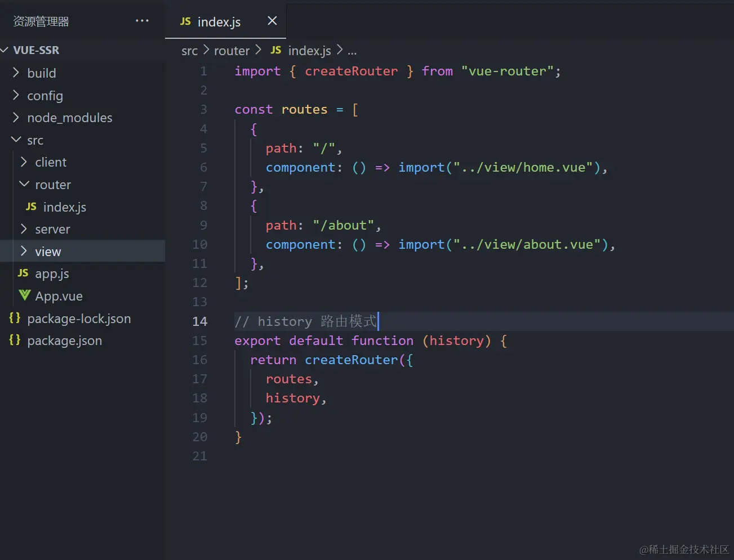The image size is (734, 560).
Task: Collapse the router folder chevron
Action: coord(24,184)
